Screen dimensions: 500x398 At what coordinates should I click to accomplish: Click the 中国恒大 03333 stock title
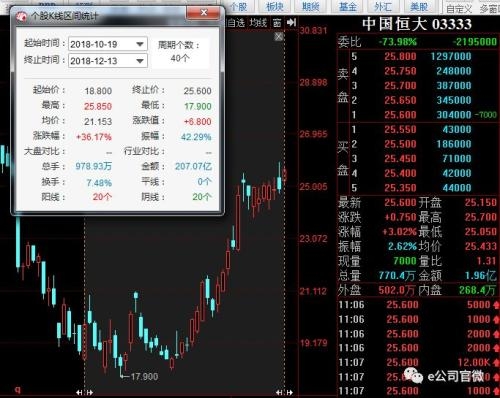coord(417,24)
